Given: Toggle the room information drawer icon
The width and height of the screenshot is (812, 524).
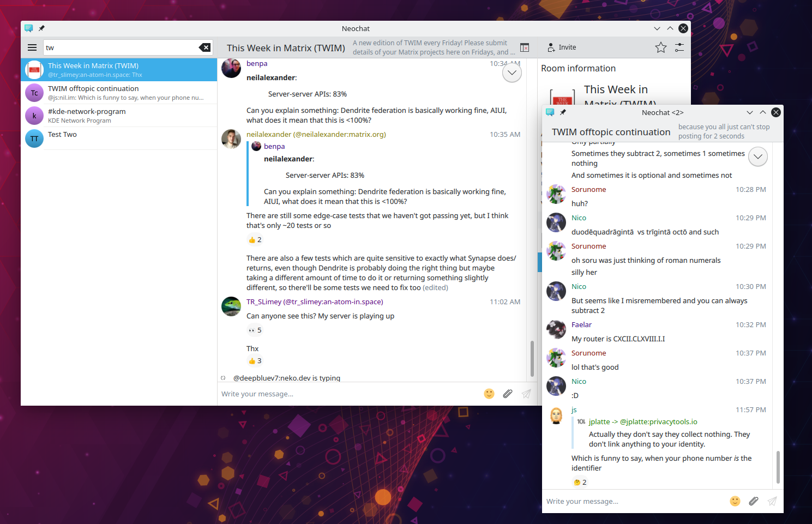Looking at the screenshot, I should (x=525, y=47).
